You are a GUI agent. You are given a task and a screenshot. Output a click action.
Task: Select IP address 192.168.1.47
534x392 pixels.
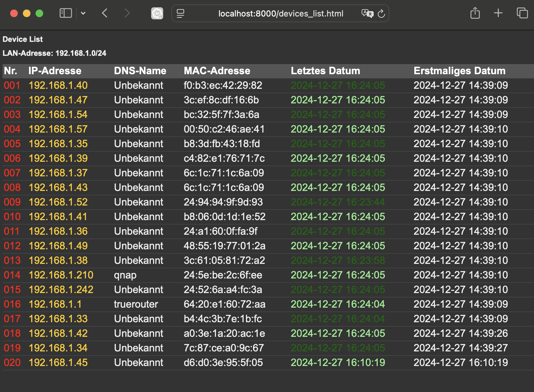pos(58,100)
